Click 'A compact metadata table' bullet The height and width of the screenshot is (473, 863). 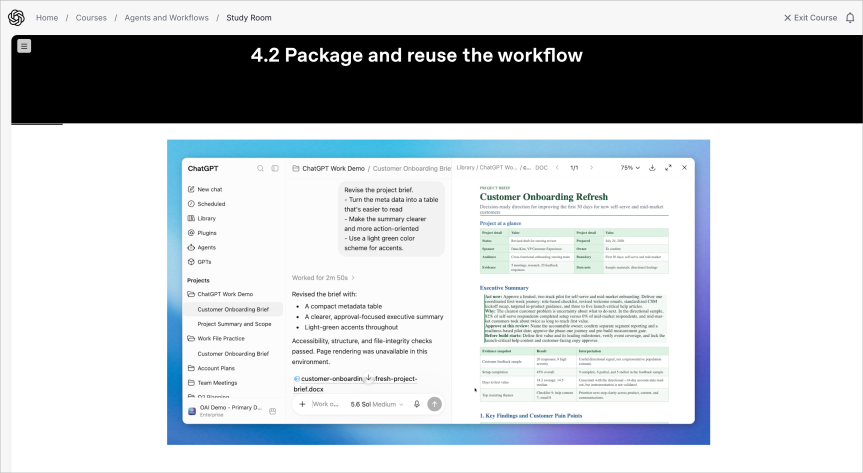pos(343,306)
